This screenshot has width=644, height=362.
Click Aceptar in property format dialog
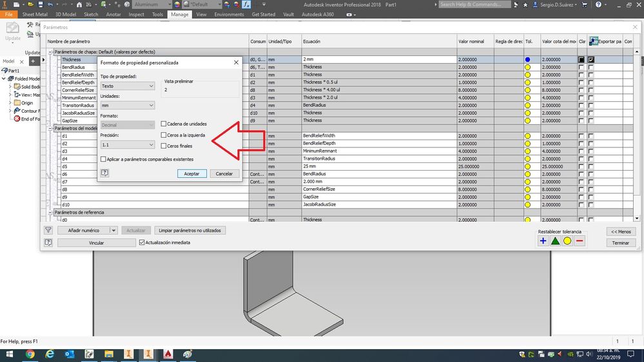click(x=192, y=174)
